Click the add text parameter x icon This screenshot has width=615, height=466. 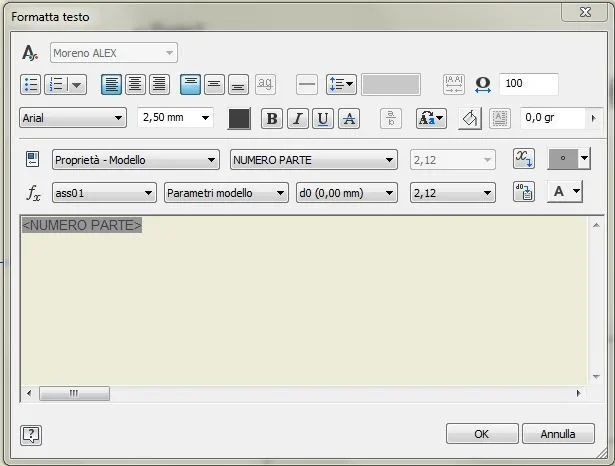524,159
